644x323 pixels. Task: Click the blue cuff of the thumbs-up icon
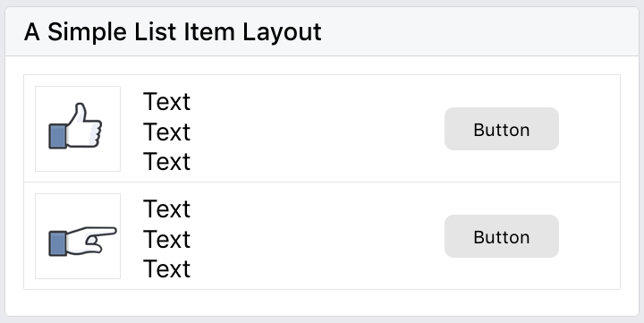(58, 136)
